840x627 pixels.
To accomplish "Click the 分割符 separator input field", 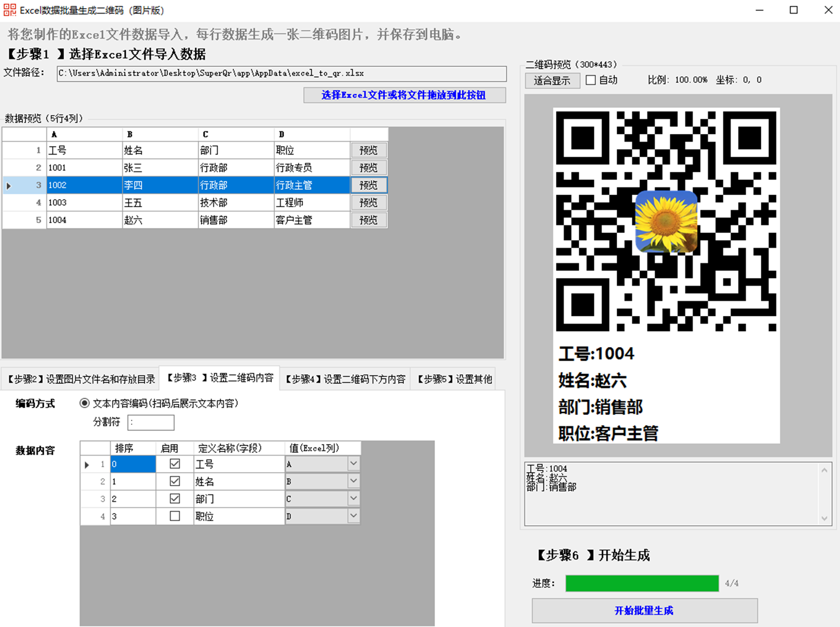I will [151, 422].
